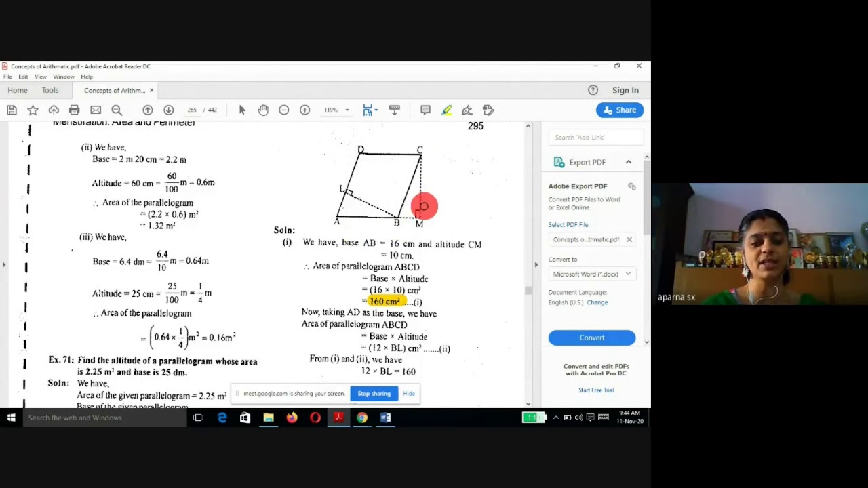Go to previous page arrow

[x=148, y=110]
